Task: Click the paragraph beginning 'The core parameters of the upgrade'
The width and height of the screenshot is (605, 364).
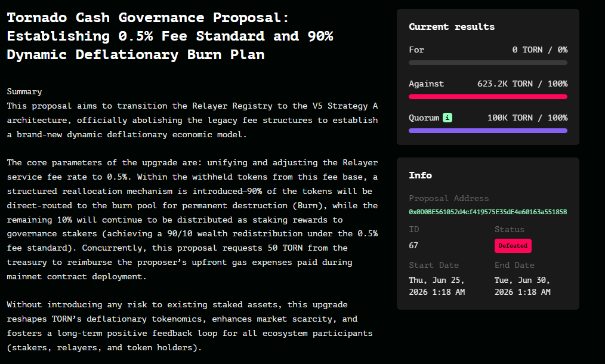Action: (192, 219)
